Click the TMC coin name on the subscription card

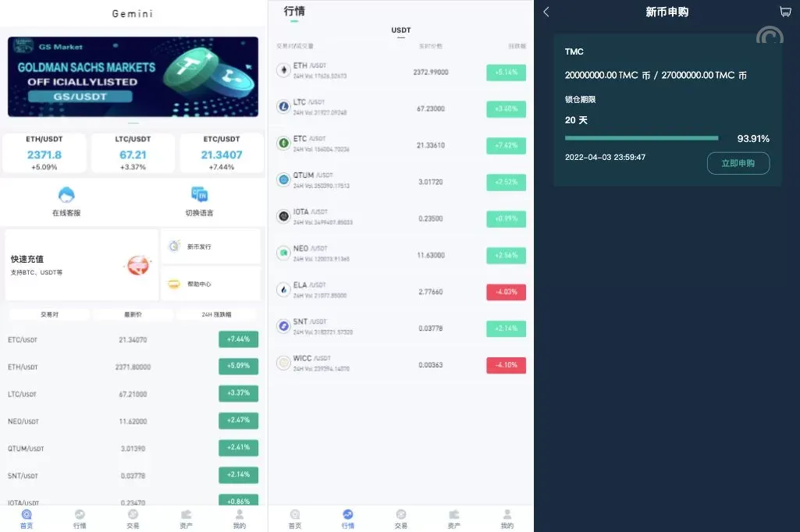[574, 51]
